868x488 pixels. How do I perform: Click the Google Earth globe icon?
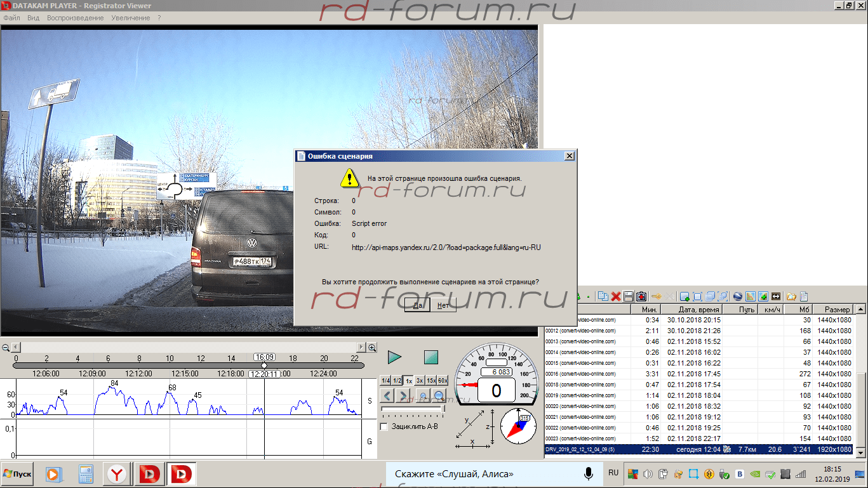click(737, 296)
